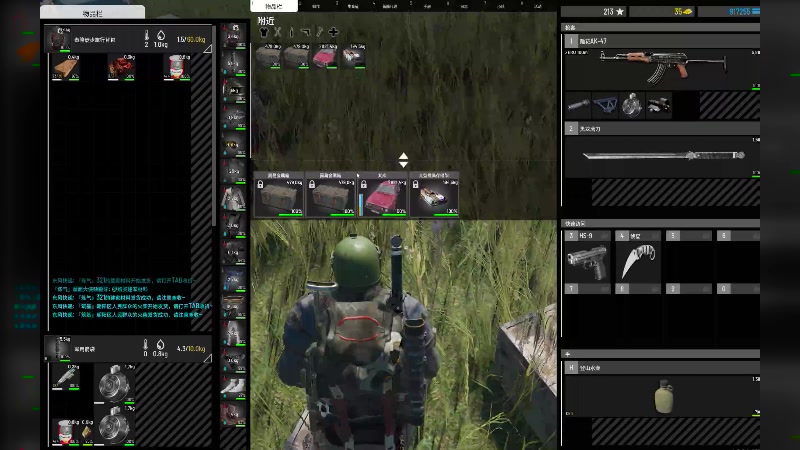800x450 pixels.
Task: Click the helmet equipment slot icon
Action: 233,89
